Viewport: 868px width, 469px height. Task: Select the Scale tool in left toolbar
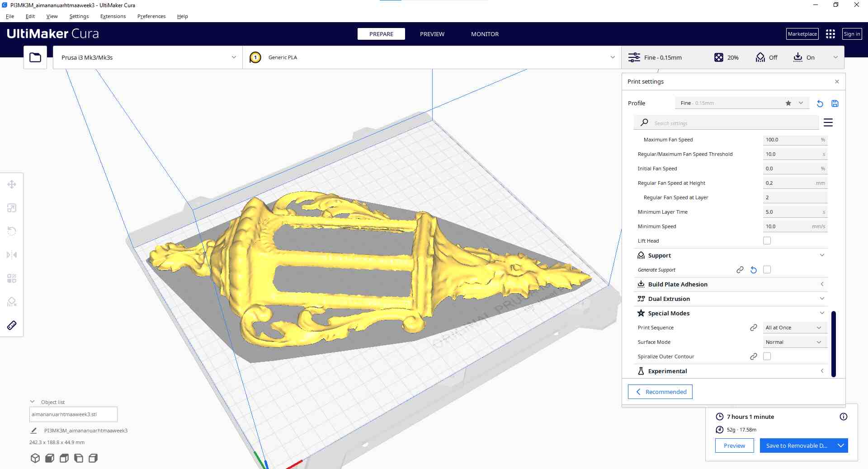12,208
